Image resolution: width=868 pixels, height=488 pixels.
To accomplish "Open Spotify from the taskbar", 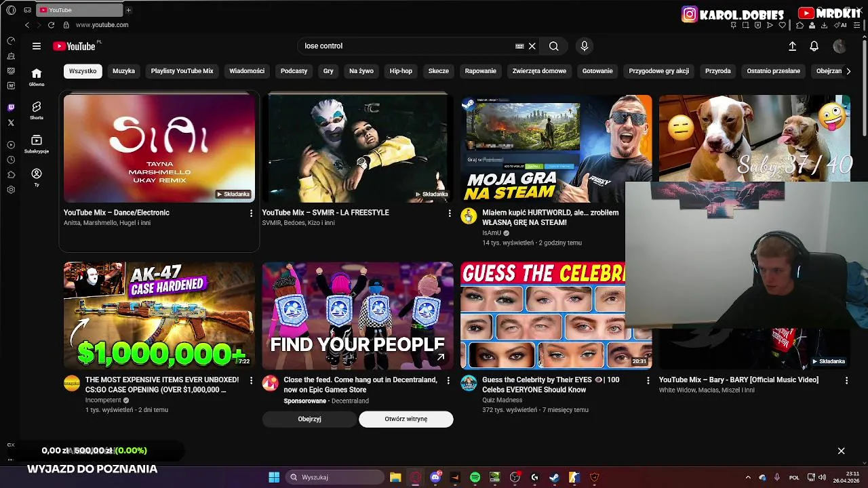I will coord(475,477).
